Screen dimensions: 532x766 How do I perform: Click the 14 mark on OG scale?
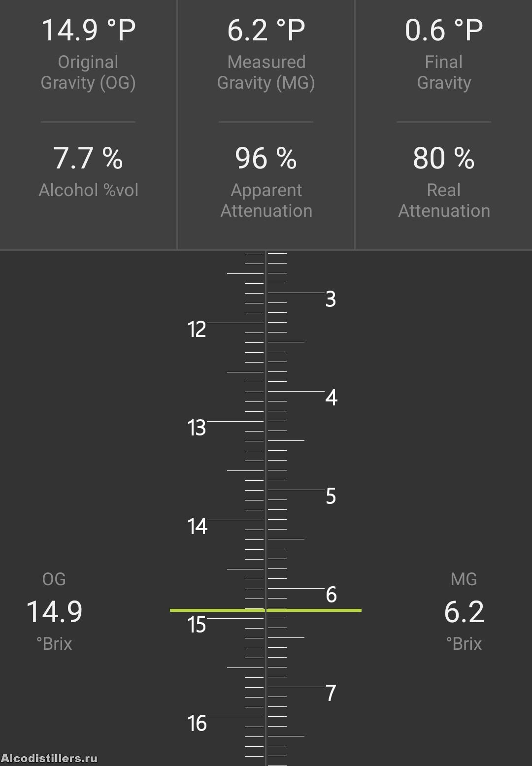point(197,527)
